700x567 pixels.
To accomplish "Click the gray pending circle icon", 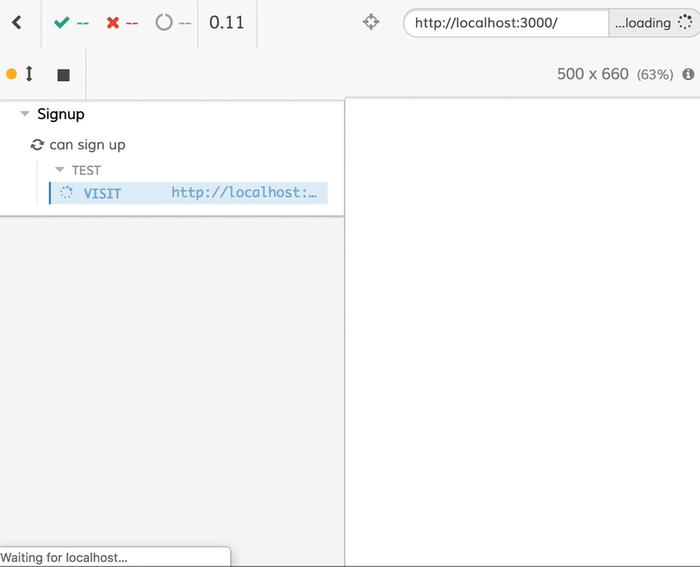I will pos(164,23).
